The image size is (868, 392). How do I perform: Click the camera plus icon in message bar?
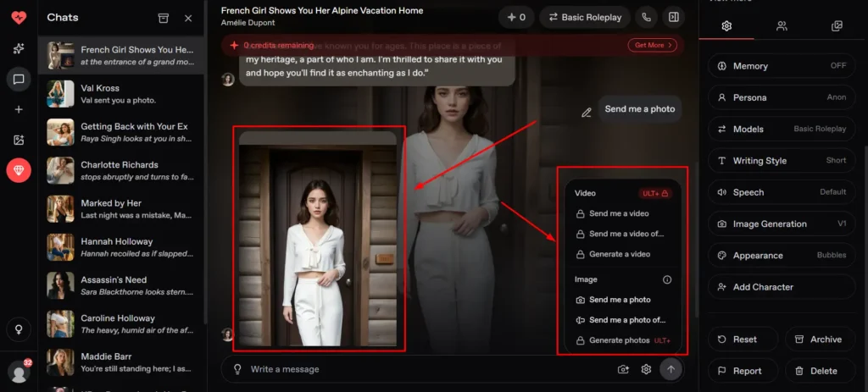(x=623, y=369)
